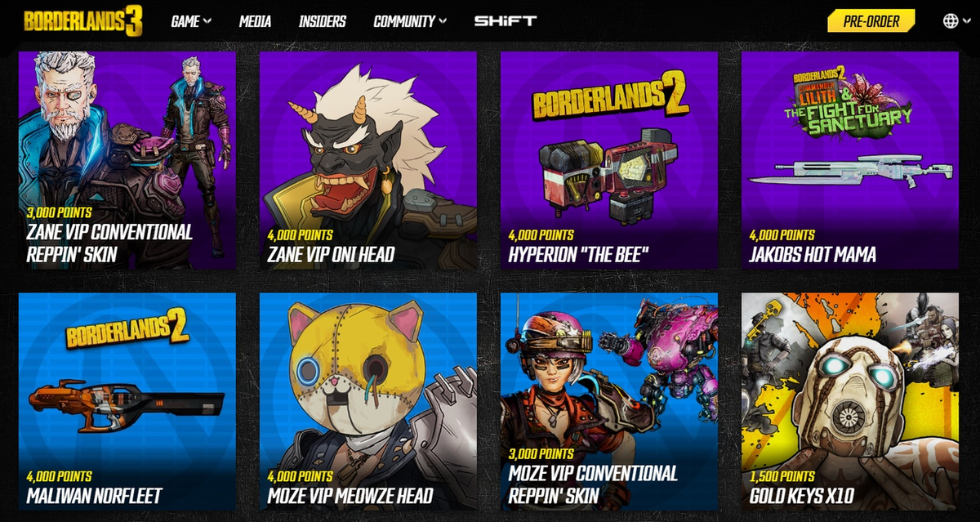
Task: Click the Borderlands 3 logo
Action: coord(83,21)
